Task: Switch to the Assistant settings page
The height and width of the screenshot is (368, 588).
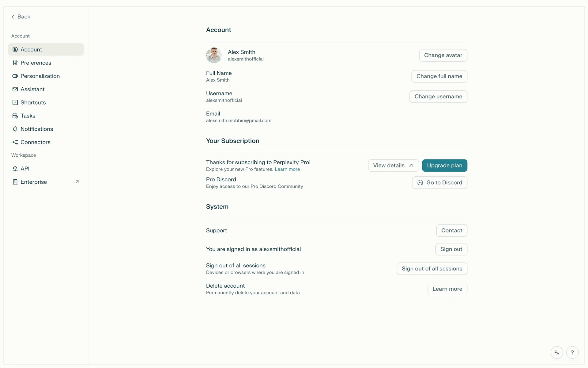Action: (x=32, y=89)
